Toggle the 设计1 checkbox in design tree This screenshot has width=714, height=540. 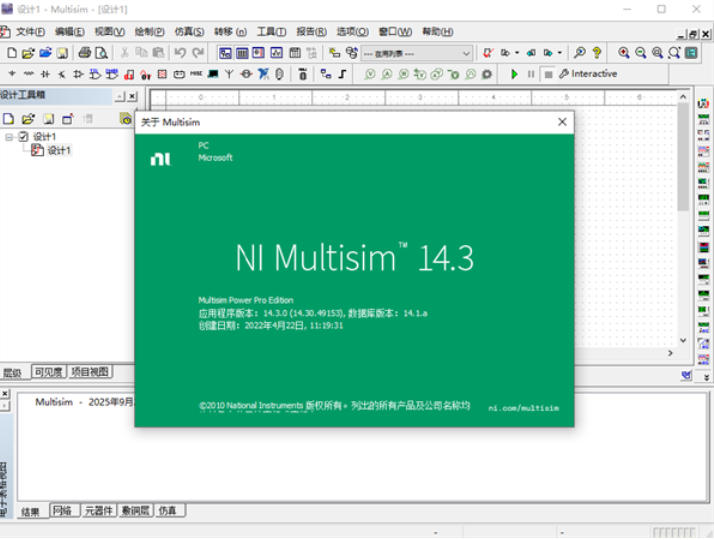[x=24, y=137]
